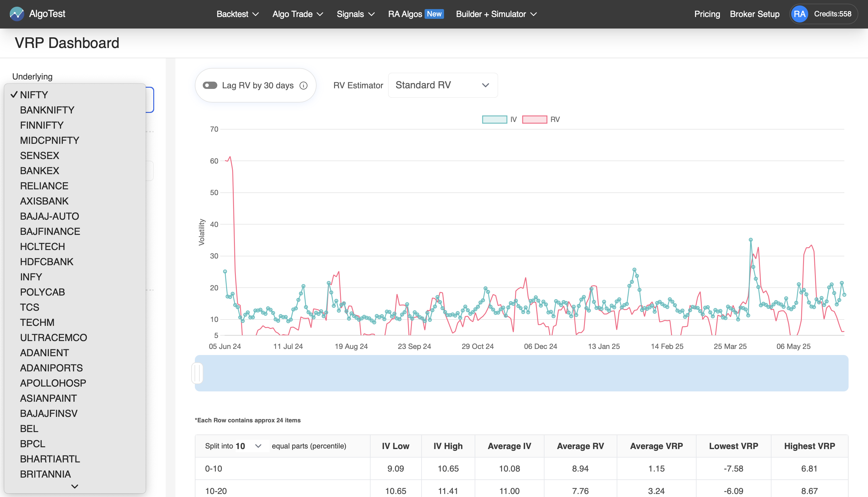Select RELIANCE from the underlying list
The width and height of the screenshot is (868, 497).
[44, 186]
